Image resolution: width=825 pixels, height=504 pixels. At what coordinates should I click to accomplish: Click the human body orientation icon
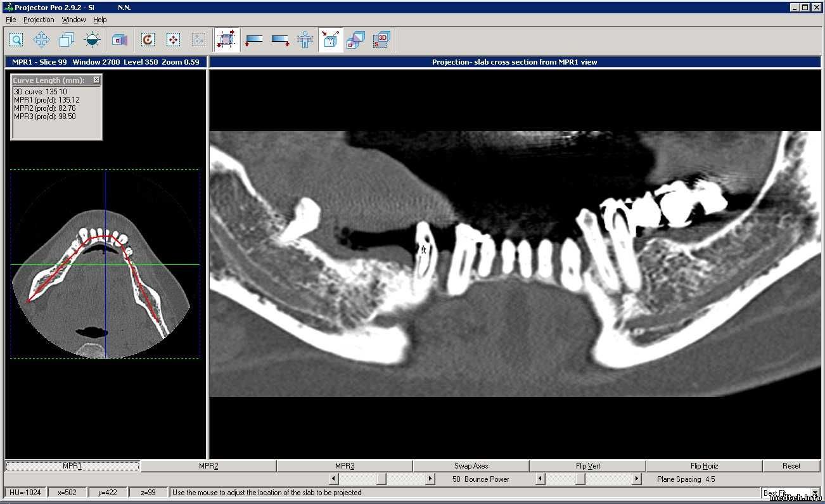pos(305,41)
